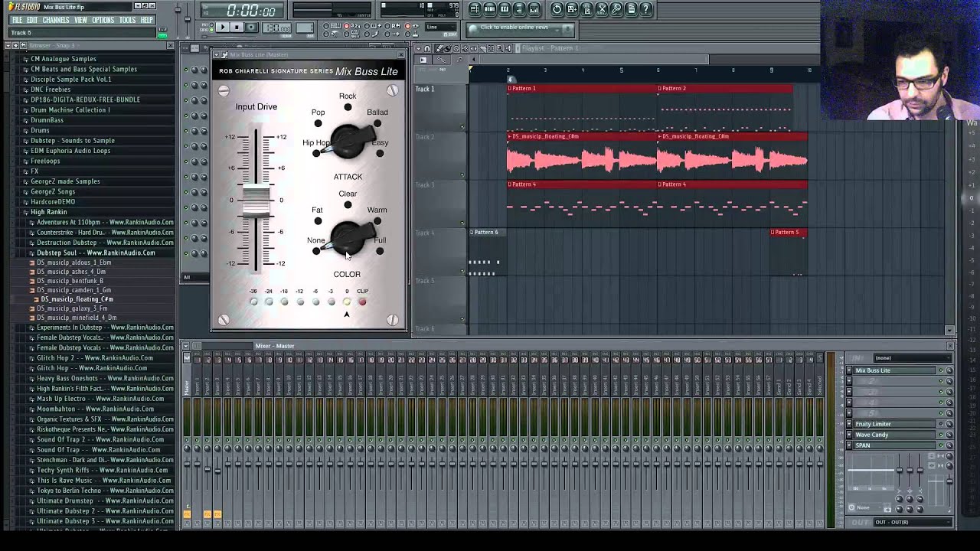The height and width of the screenshot is (551, 980).
Task: Open the OPTIONS menu
Action: tap(103, 20)
